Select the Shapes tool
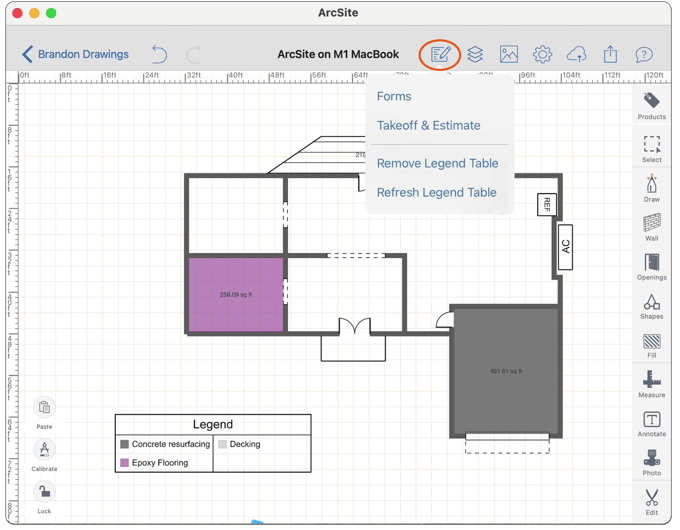680x530 pixels. pyautogui.click(x=651, y=305)
